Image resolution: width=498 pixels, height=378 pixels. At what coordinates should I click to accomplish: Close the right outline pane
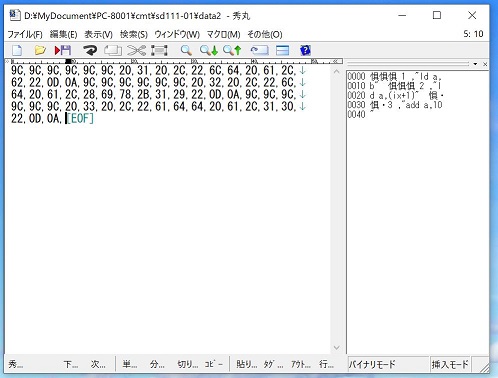pyautogui.click(x=485, y=64)
